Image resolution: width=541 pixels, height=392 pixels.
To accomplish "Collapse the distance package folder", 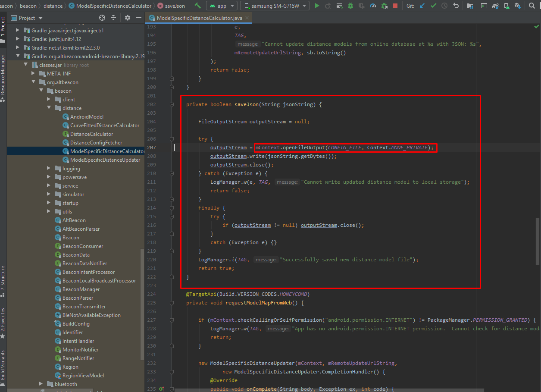I will pyautogui.click(x=49, y=108).
